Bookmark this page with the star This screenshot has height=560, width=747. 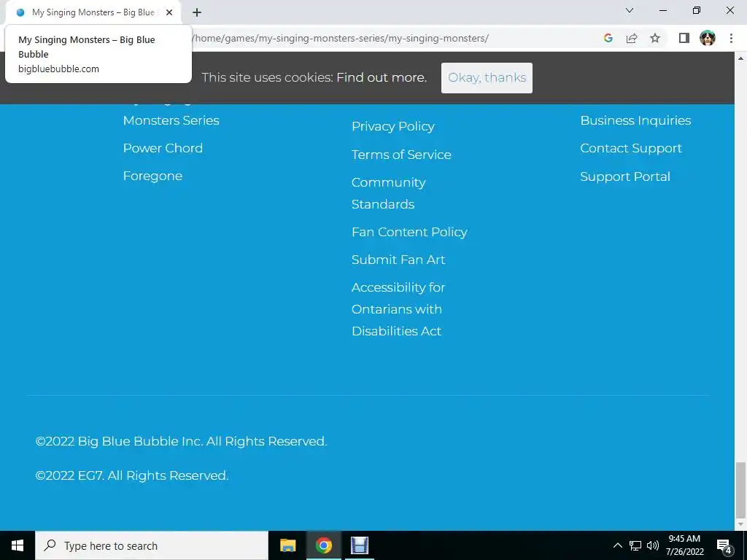[x=655, y=38]
